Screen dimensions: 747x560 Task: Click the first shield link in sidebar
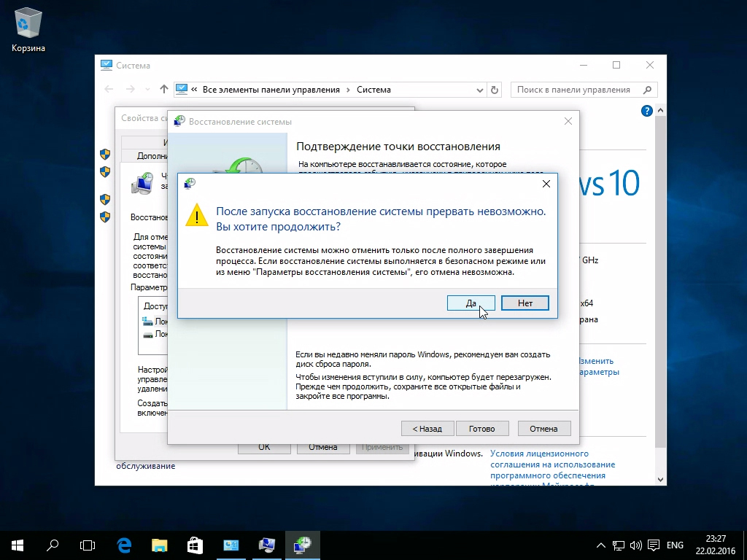click(x=105, y=154)
